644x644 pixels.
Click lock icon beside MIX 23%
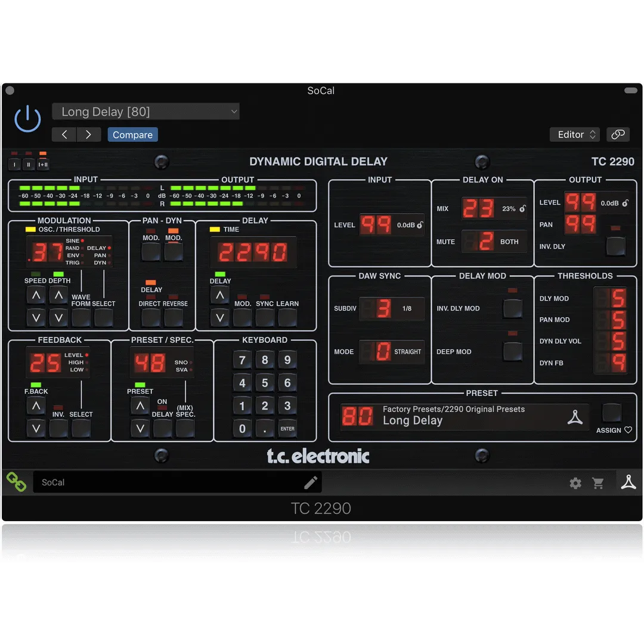522,209
